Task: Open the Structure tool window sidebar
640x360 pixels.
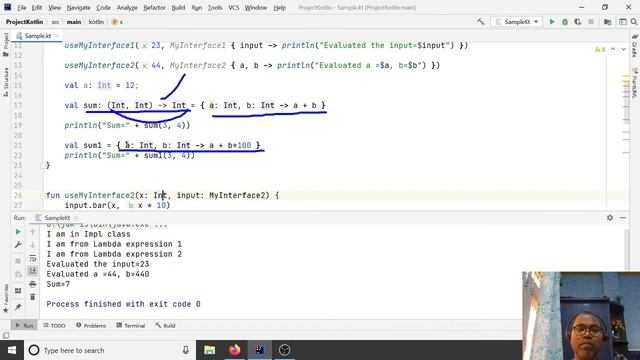Action: (6, 81)
